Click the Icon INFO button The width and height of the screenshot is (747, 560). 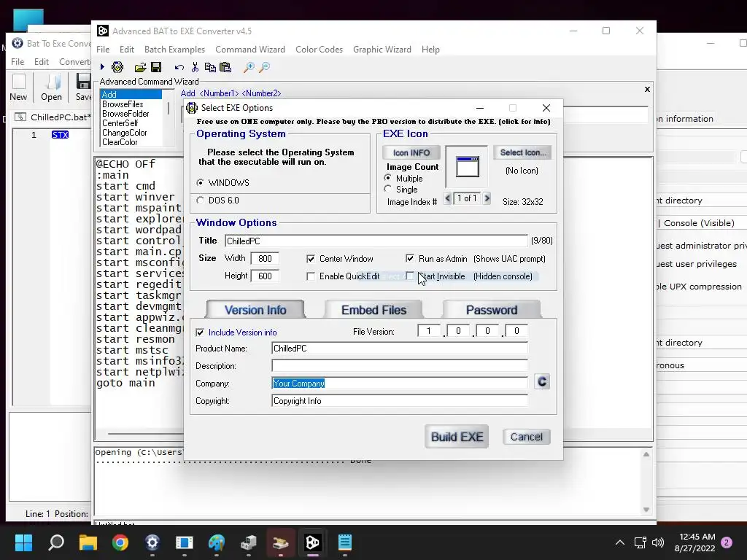(x=411, y=153)
